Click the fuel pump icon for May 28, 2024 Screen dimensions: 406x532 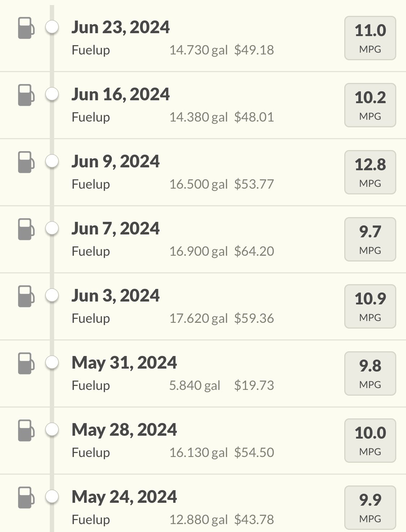tap(26, 431)
